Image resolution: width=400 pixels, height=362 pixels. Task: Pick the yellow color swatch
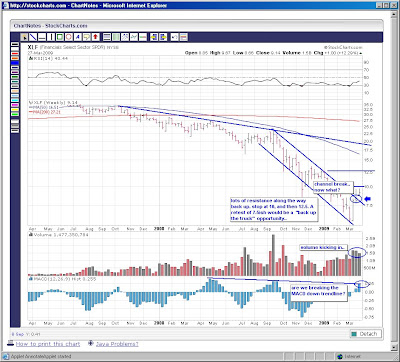tap(15, 110)
